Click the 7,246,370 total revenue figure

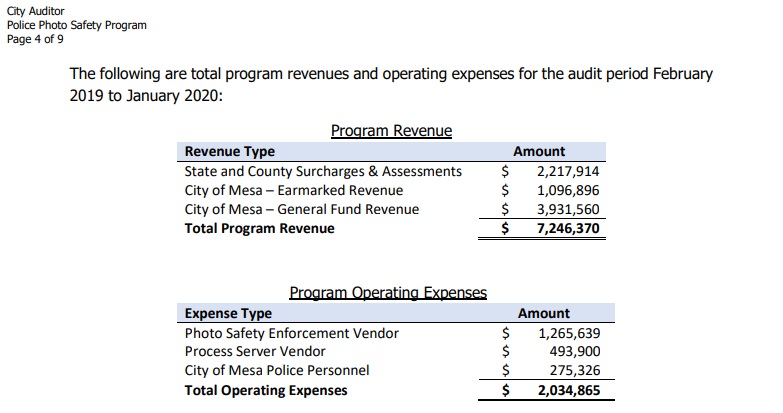[x=568, y=228]
